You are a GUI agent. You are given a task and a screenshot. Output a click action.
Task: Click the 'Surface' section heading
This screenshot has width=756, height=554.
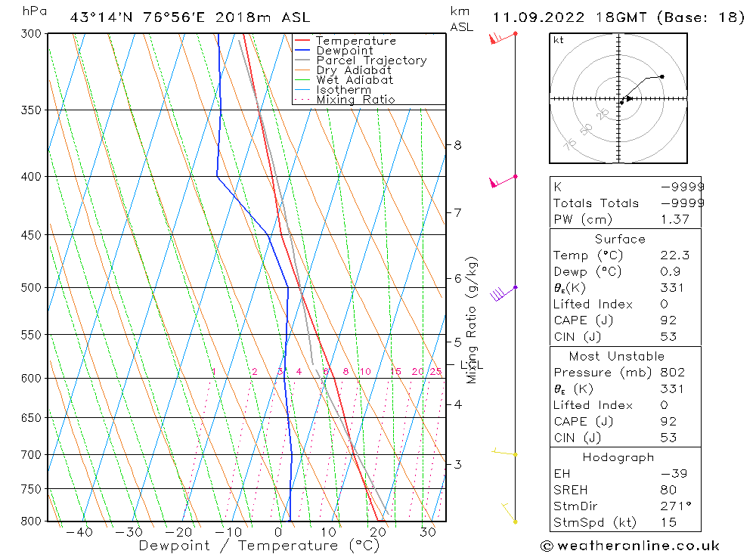[620, 239]
